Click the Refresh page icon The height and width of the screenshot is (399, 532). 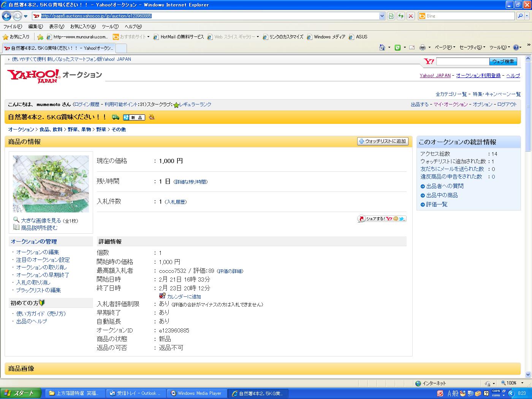pos(401,16)
